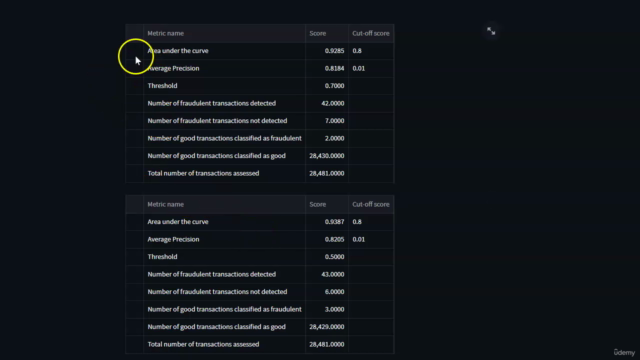This screenshot has width=640, height=360.
Task: Click the top table's 'fraudulent transactions not detected' label
Action: (217, 121)
